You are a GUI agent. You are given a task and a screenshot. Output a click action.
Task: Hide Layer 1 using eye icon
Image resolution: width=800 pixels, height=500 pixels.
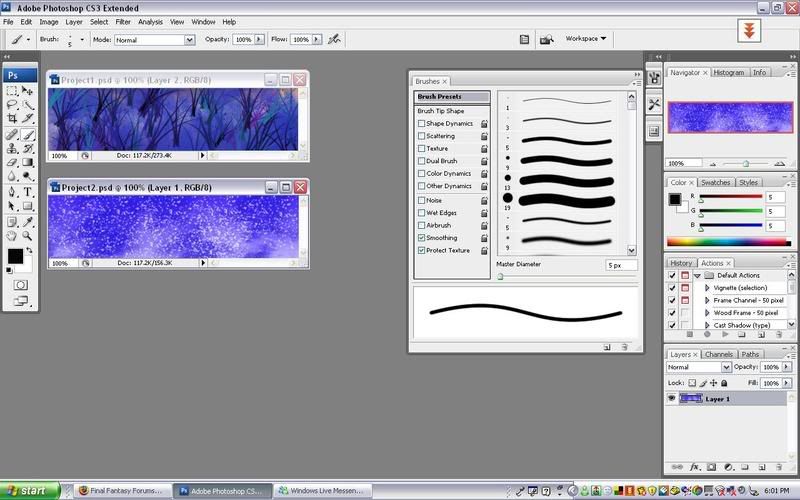(x=672, y=398)
